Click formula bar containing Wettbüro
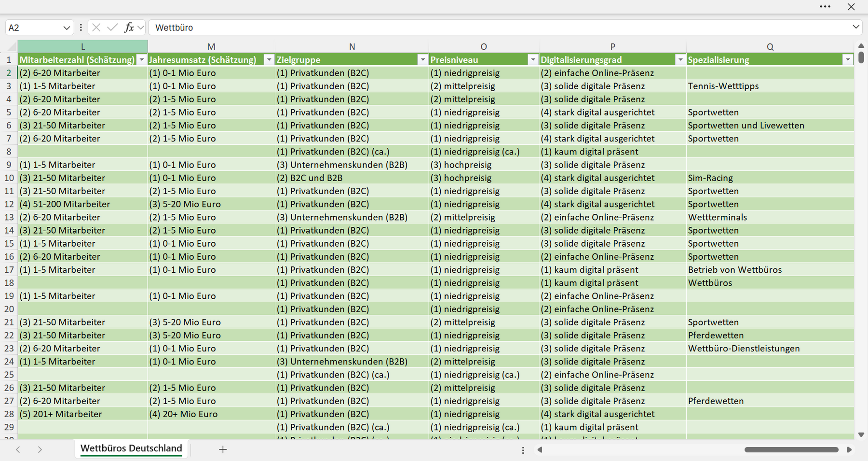This screenshot has width=868, height=461. (x=499, y=28)
